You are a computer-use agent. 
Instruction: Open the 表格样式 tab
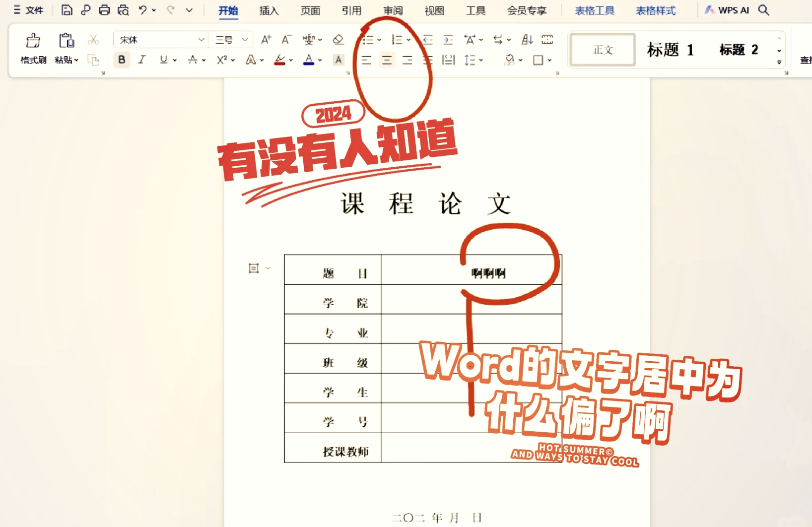(x=656, y=10)
